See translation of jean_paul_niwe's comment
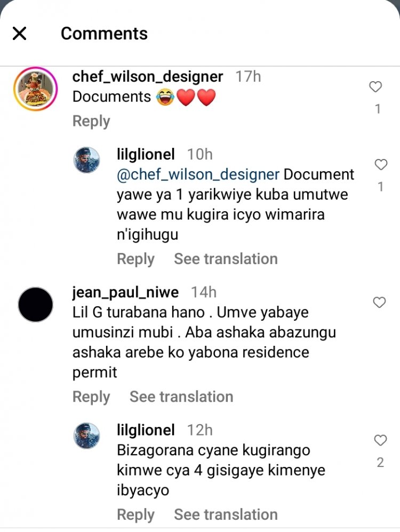The width and height of the screenshot is (400, 532). pos(181,396)
